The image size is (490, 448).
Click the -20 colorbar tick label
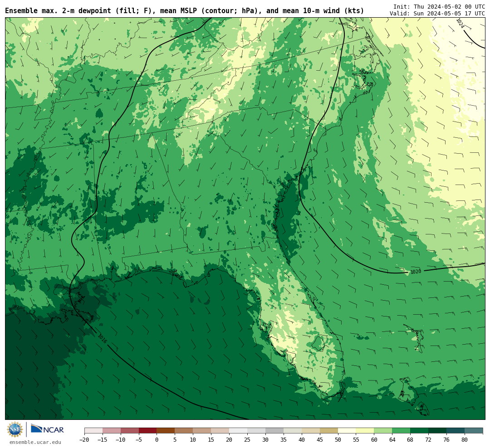[84, 440]
